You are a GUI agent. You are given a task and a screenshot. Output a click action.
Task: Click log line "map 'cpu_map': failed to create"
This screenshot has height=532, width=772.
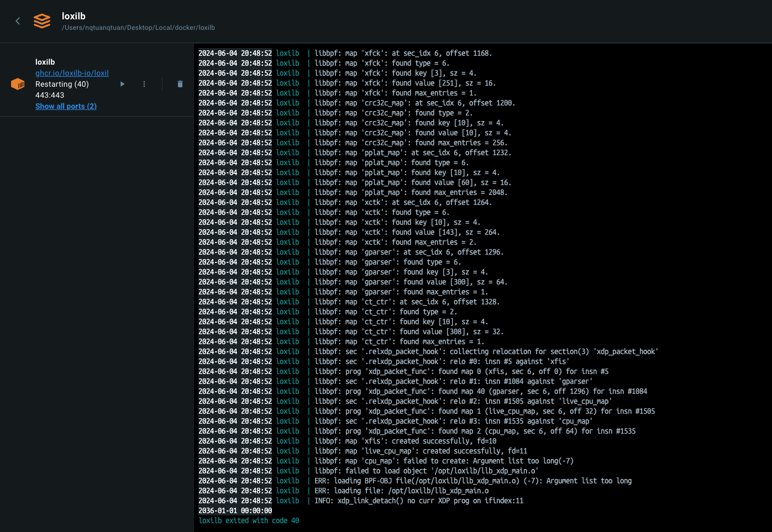pyautogui.click(x=386, y=461)
